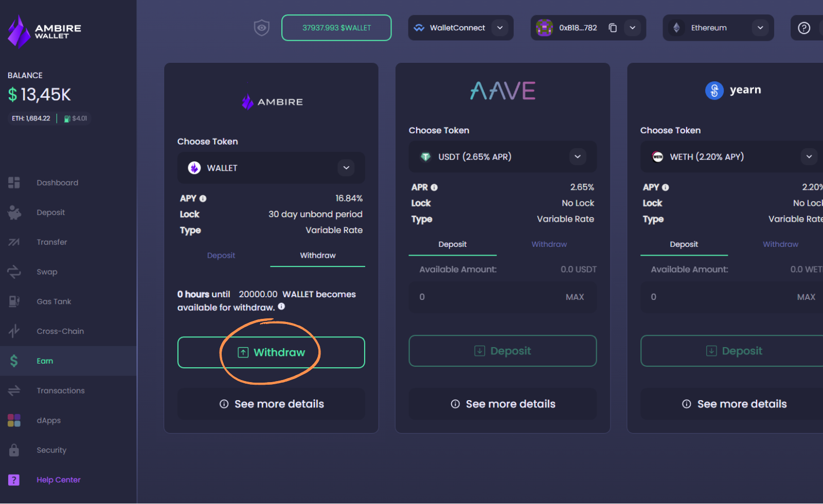Screen dimensions: 823x504
Task: Click MAX in the AAVE amount field
Action: [x=575, y=297]
